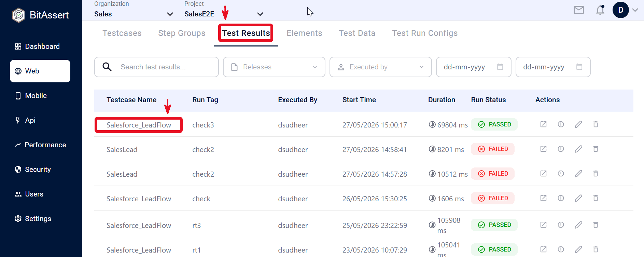Delete the rt3 test result
This screenshot has width=644, height=257.
coord(596,225)
